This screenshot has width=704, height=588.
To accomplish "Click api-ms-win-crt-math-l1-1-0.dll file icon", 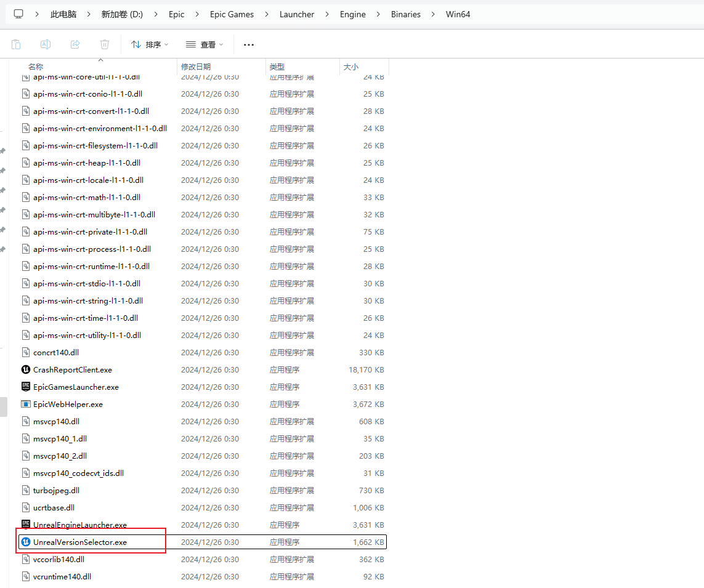I will tap(26, 197).
